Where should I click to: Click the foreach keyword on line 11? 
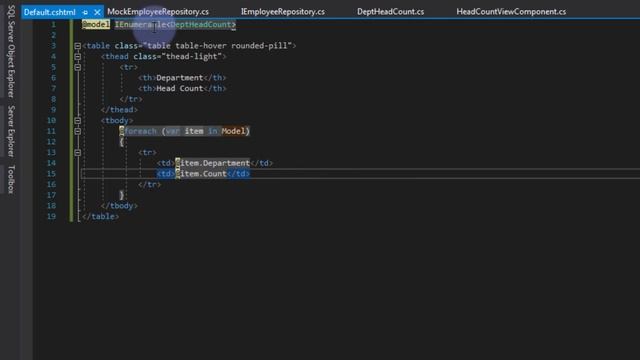140,131
